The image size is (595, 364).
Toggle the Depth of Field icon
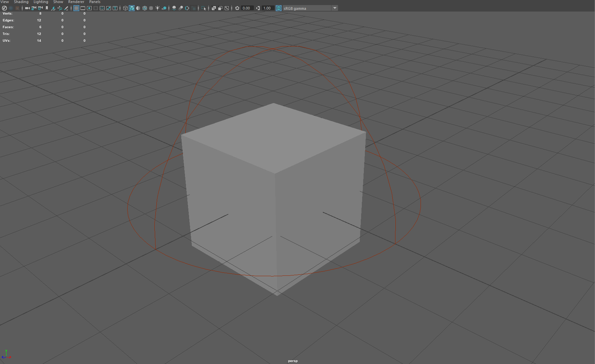[x=193, y=8]
